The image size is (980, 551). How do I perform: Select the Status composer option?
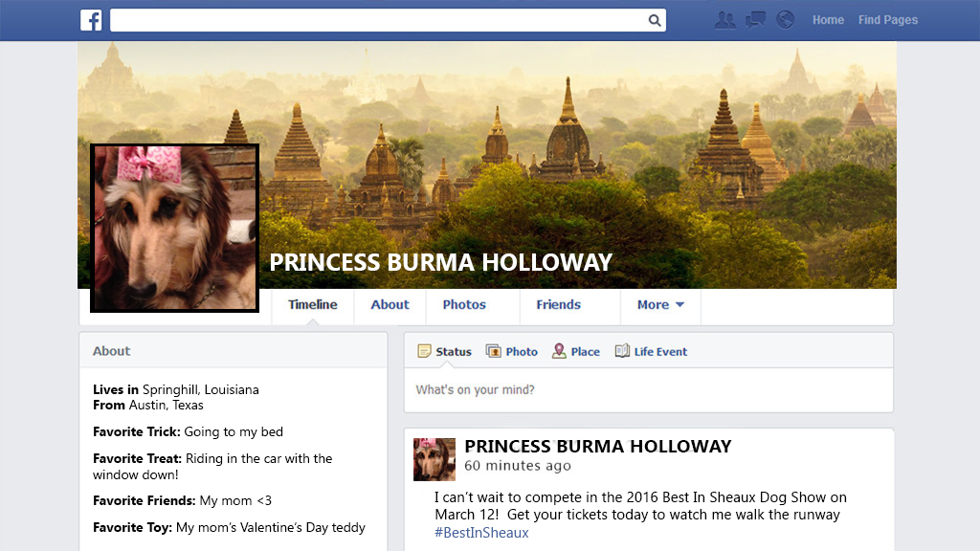pyautogui.click(x=445, y=351)
